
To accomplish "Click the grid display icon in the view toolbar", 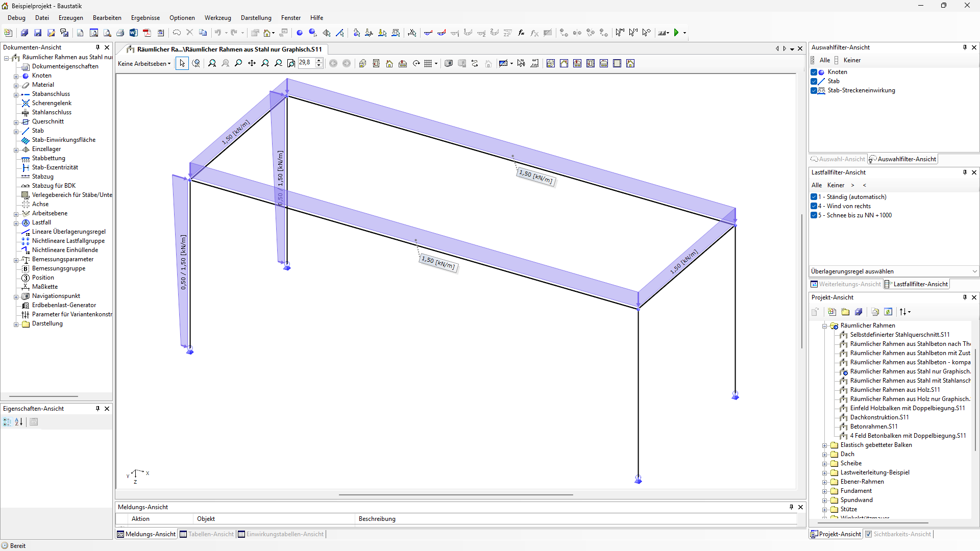I will [x=428, y=63].
